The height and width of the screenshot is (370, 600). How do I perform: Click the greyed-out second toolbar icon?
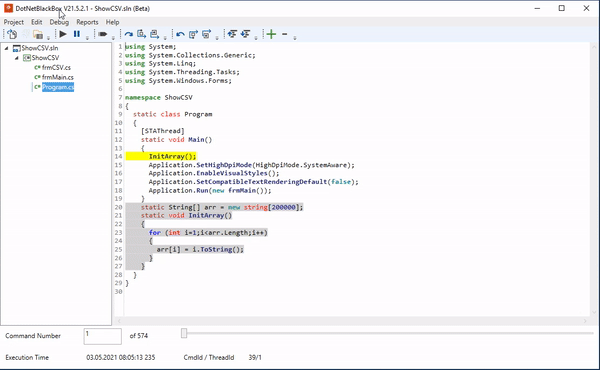(x=26, y=34)
